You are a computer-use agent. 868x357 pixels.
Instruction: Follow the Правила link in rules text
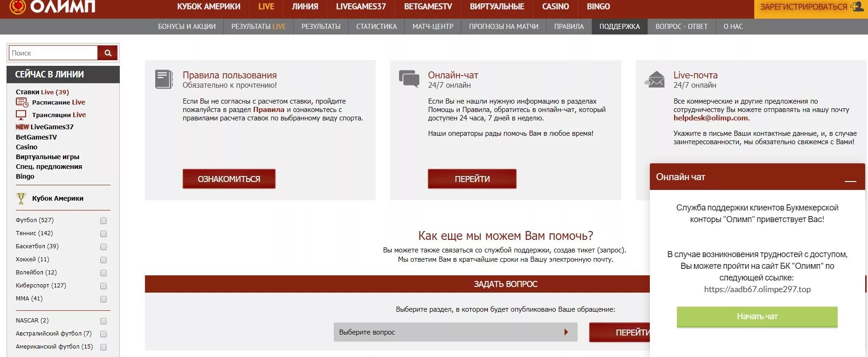(269, 110)
